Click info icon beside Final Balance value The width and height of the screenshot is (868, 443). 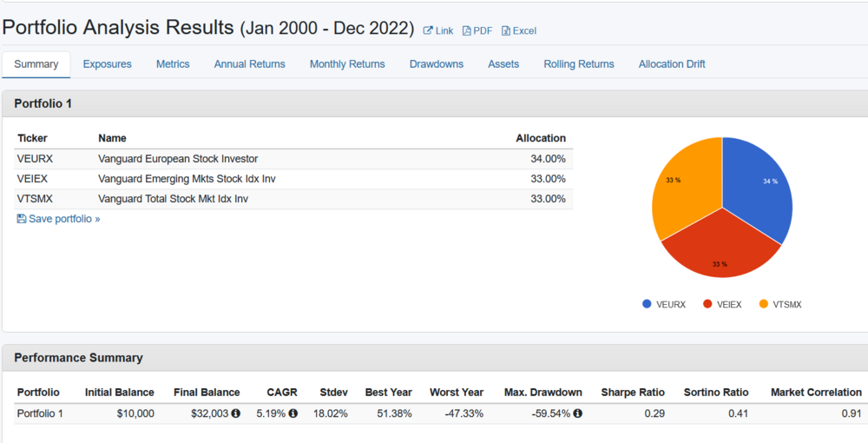pyautogui.click(x=236, y=413)
